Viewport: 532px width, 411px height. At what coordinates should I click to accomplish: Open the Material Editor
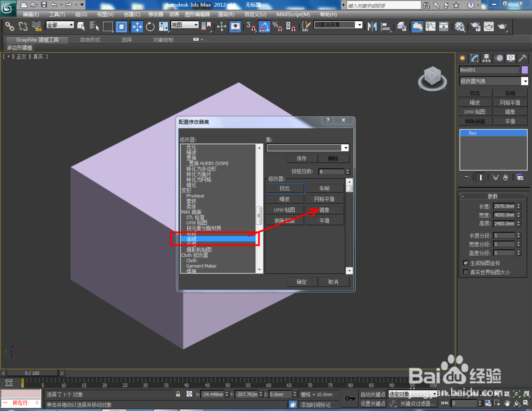[x=460, y=27]
